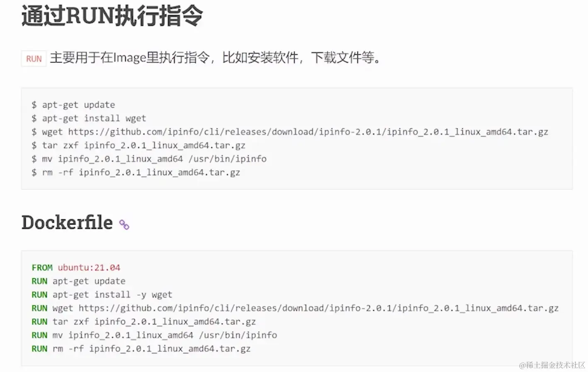Click the github URL in the RUN wget line
This screenshot has width=588, height=372.
pyautogui.click(x=318, y=308)
